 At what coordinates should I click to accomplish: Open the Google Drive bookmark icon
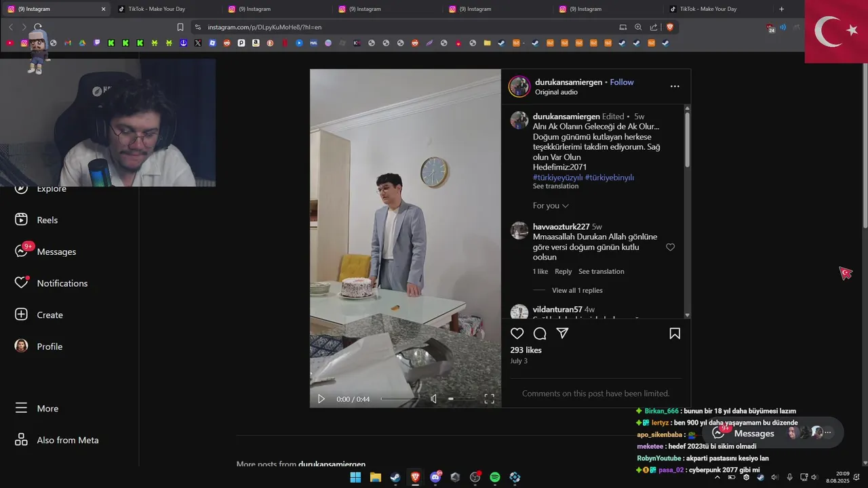(x=82, y=43)
